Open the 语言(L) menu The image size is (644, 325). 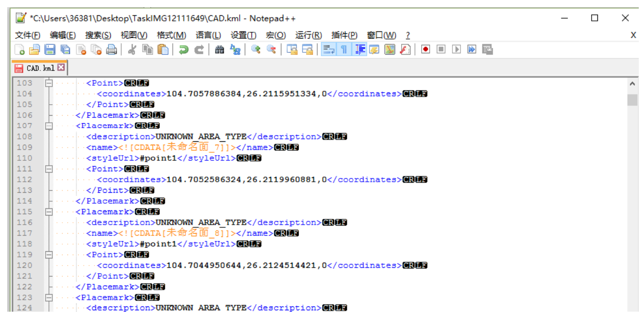tap(208, 35)
